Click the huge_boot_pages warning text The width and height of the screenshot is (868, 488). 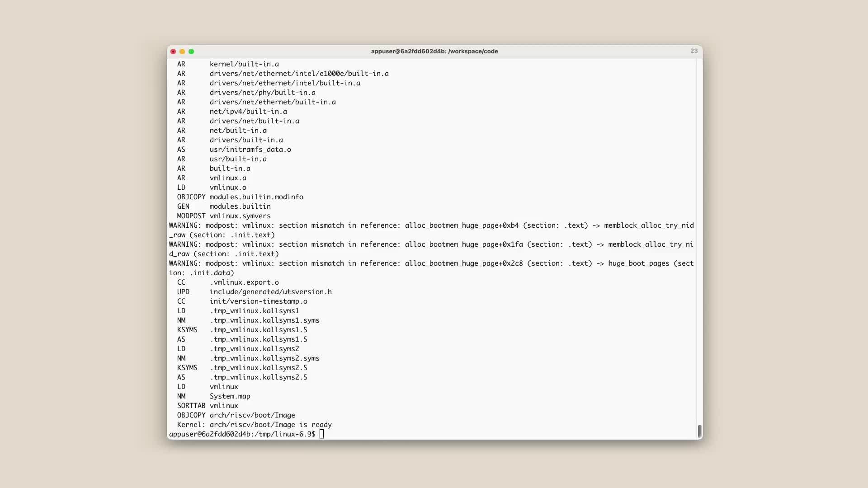(x=638, y=263)
